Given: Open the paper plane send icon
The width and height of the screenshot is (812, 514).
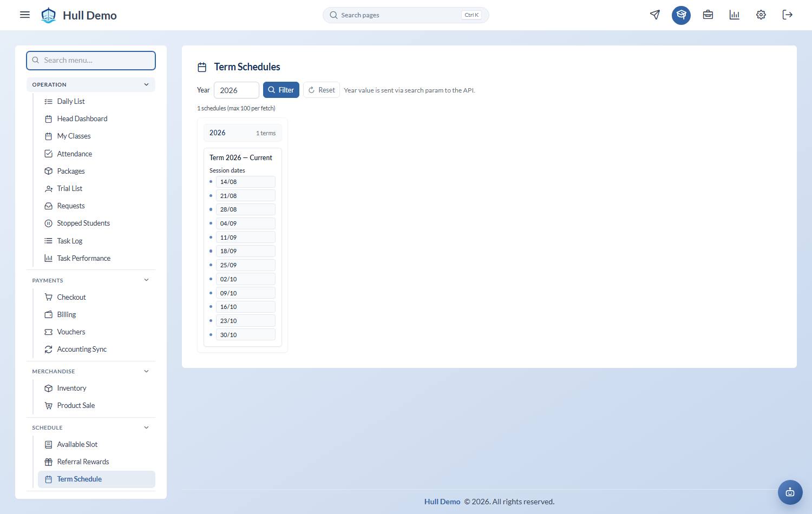Looking at the screenshot, I should (x=655, y=15).
